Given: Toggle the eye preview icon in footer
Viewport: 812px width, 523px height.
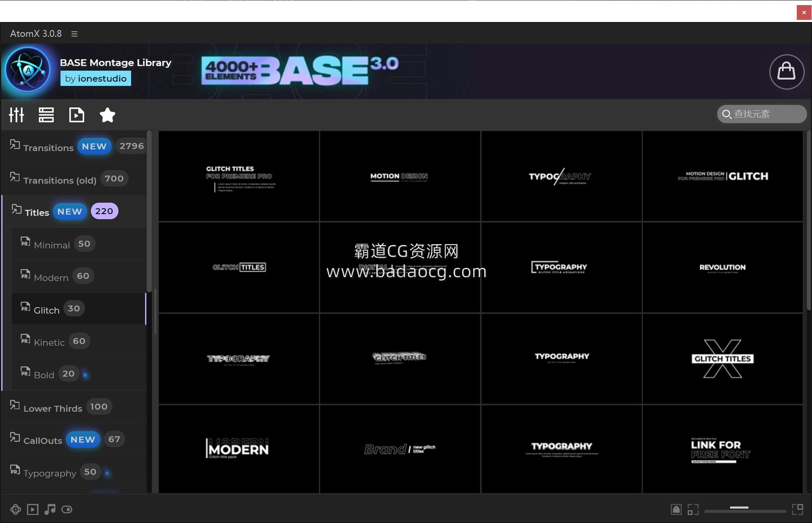Looking at the screenshot, I should pyautogui.click(x=67, y=509).
